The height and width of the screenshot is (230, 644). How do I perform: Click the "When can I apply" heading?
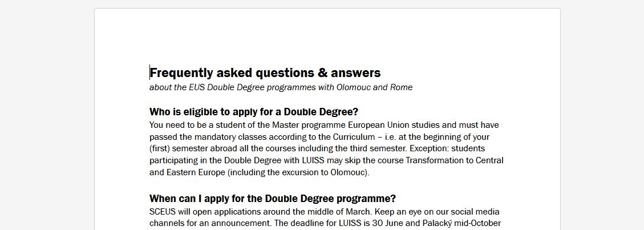[x=272, y=199]
